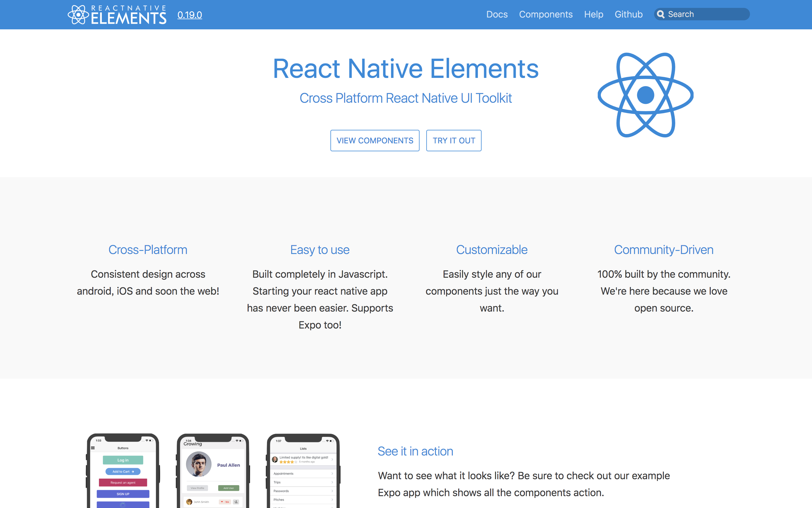The image size is (812, 508).
Task: Go to the Components nav link
Action: tap(546, 14)
